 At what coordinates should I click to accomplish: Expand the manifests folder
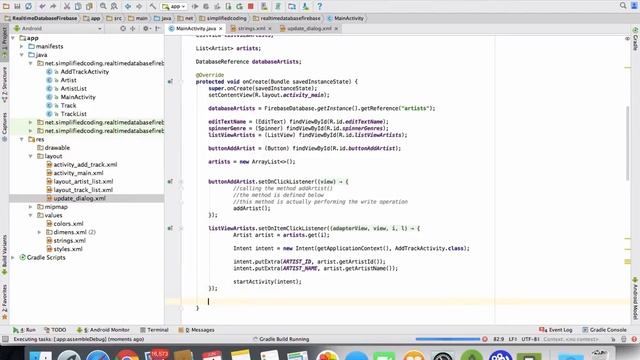(22, 47)
